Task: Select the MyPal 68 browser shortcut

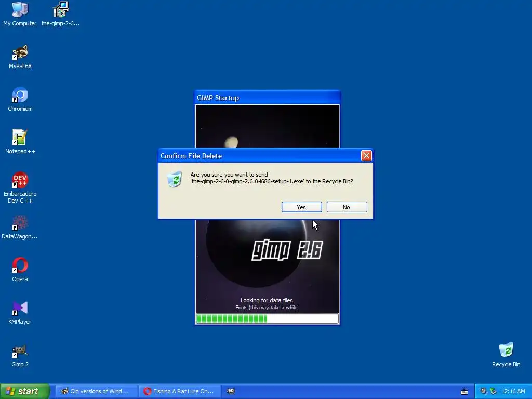Action: tap(20, 56)
